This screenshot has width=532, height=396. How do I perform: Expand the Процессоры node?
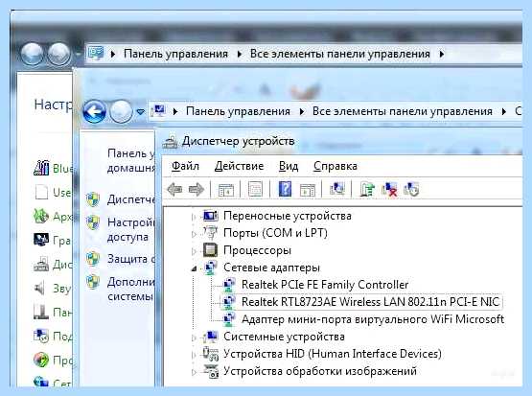[x=194, y=251]
